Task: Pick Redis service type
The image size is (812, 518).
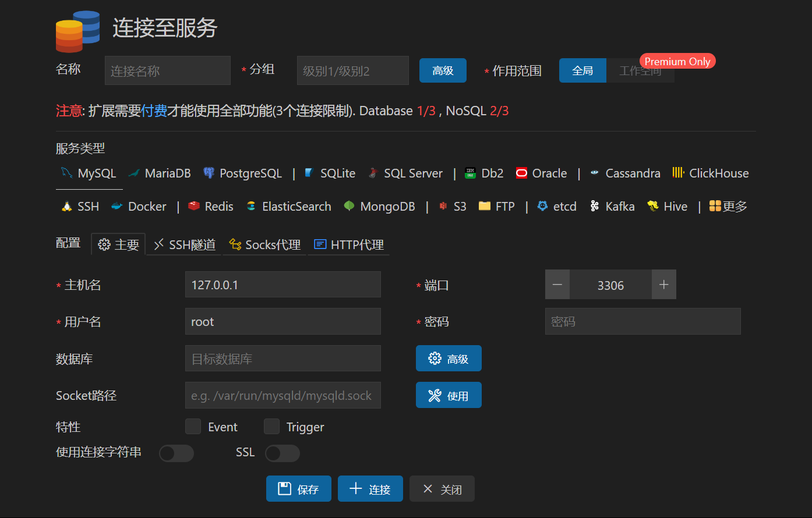Action: click(211, 207)
